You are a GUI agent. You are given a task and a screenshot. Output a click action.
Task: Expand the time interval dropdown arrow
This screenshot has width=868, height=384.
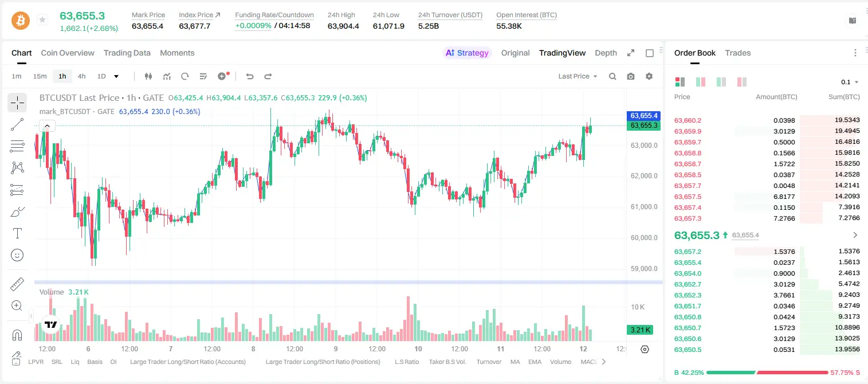coord(116,76)
